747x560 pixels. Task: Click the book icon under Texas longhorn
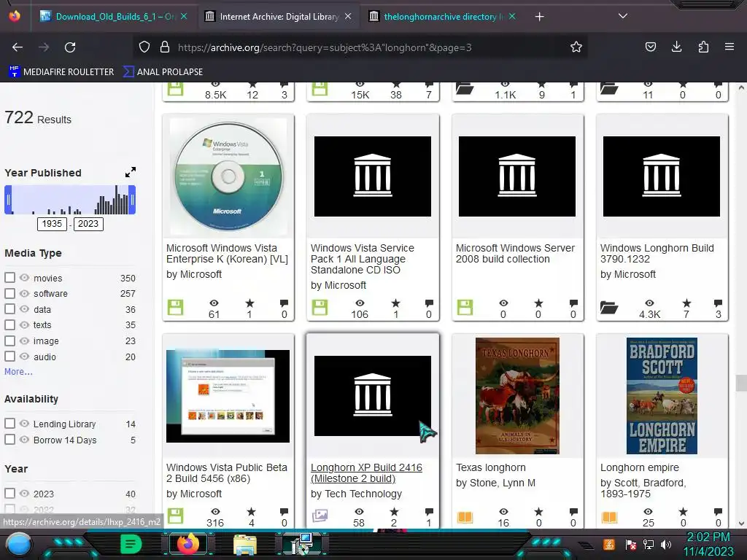tap(465, 517)
